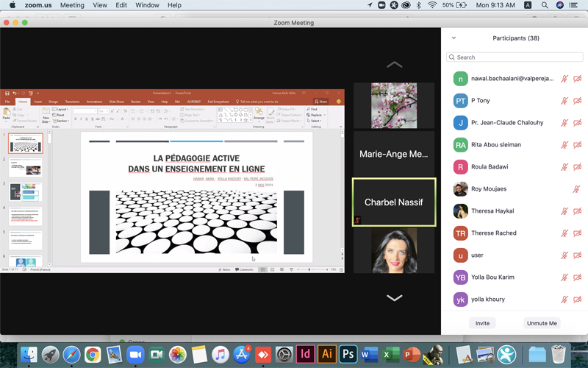Click the video-off icon next to Yolla Bou Karim
588x368 pixels.
tap(578, 277)
